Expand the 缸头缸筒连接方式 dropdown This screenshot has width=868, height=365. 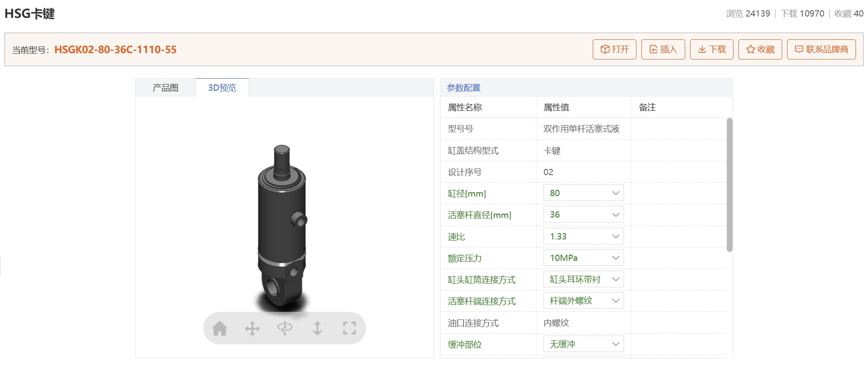point(583,279)
